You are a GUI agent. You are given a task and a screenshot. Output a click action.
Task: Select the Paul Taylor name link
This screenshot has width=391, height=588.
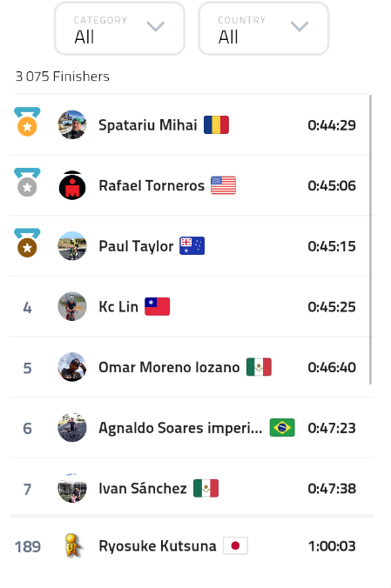coord(136,246)
